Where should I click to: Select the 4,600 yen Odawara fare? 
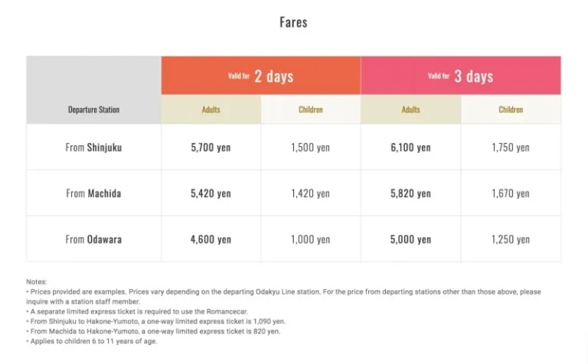click(x=211, y=239)
